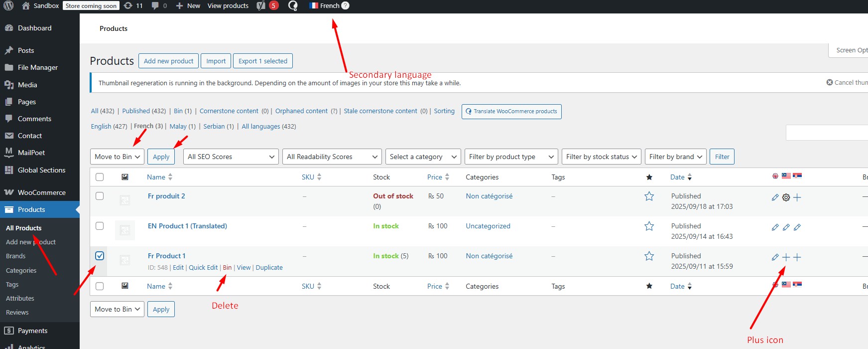Uncheck the Fr Product 1 checkbox

coord(100,256)
